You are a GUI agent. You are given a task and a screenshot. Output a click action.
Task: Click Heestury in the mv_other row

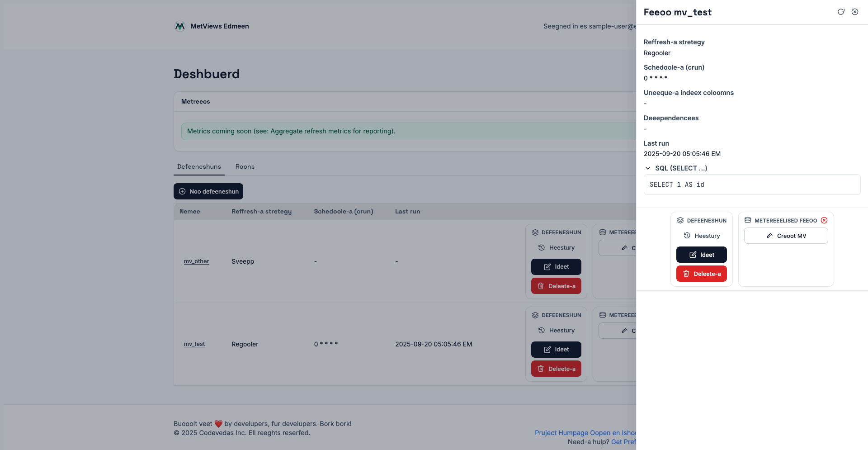point(556,247)
